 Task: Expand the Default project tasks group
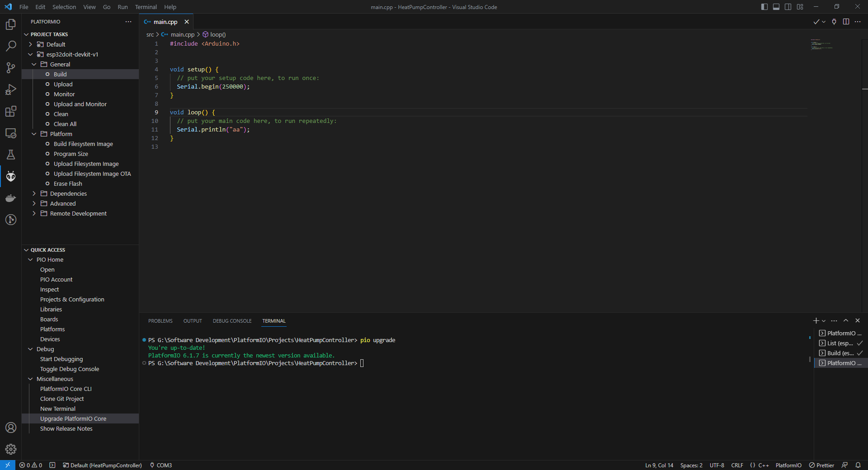30,44
